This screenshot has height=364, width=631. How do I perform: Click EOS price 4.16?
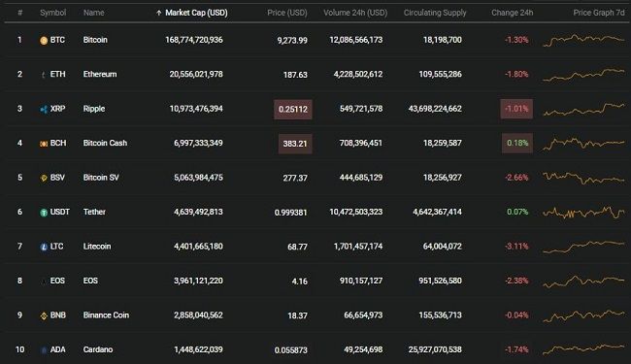click(x=299, y=281)
